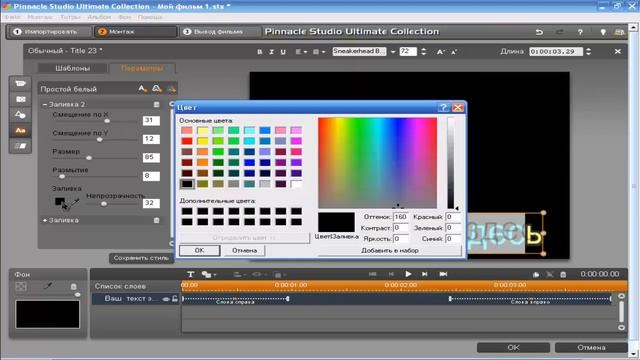The image size is (640, 360).
Task: Click the fill color black swatch
Action: click(60, 202)
